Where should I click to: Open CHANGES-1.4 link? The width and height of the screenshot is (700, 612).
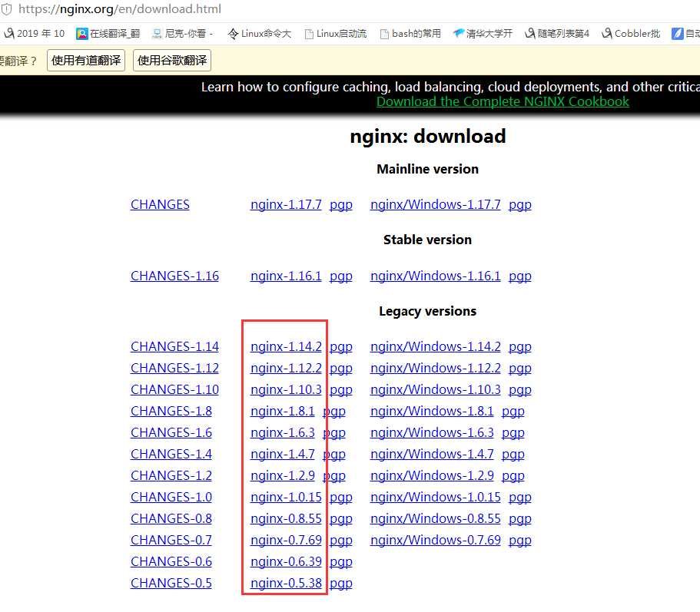pos(171,454)
